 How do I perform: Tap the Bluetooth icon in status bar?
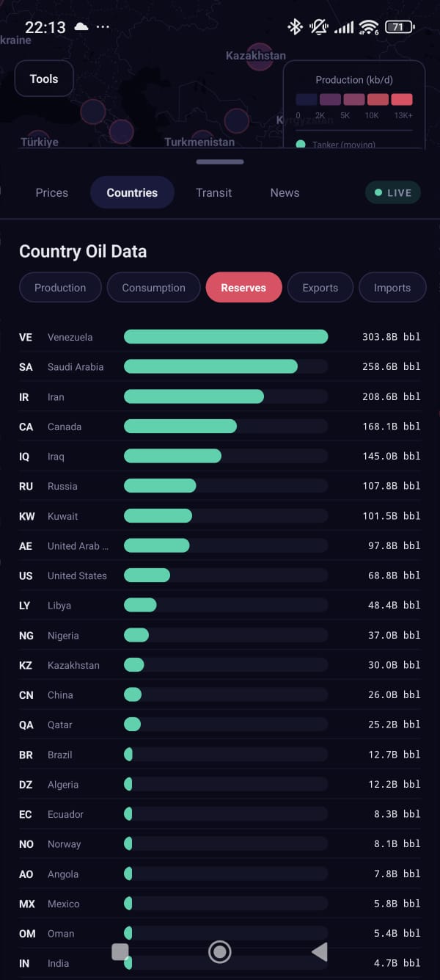click(x=295, y=27)
